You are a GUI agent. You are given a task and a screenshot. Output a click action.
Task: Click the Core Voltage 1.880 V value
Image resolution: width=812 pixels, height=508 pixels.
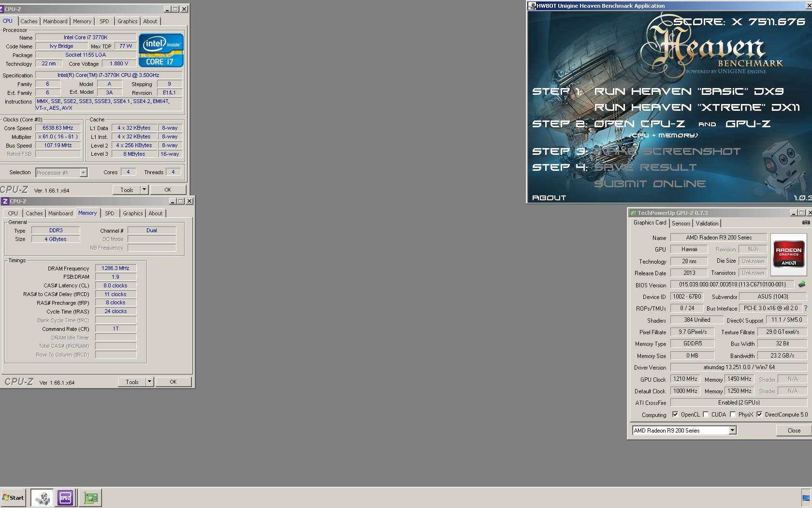coord(119,63)
